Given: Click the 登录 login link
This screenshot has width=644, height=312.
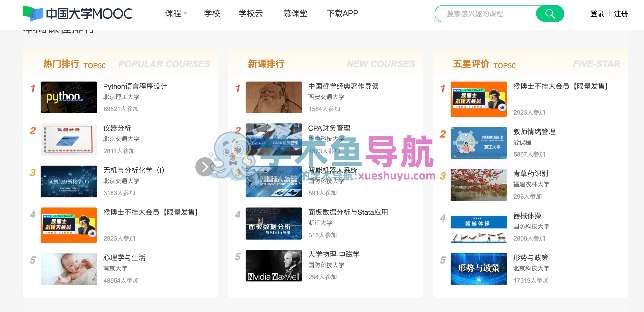Looking at the screenshot, I should 597,14.
